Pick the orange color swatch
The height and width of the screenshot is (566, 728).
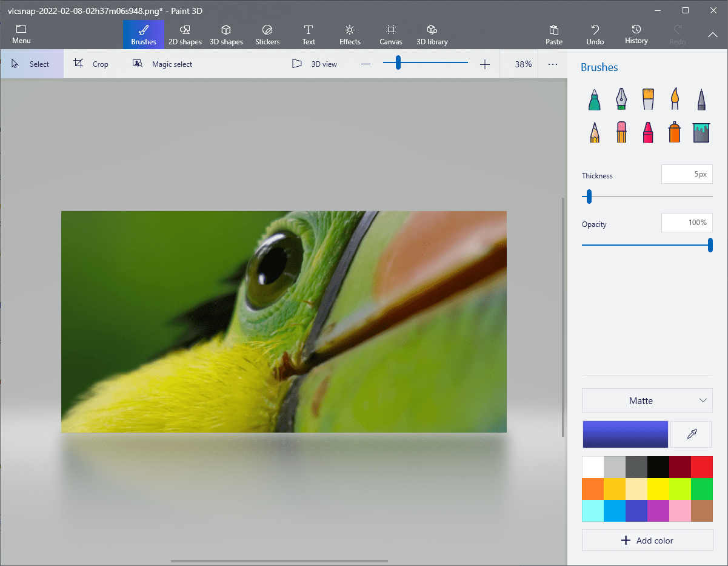[593, 489]
